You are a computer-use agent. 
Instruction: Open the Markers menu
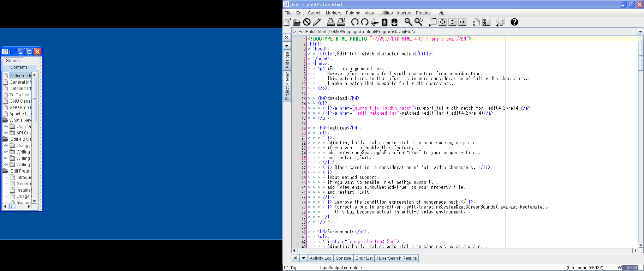pos(333,13)
